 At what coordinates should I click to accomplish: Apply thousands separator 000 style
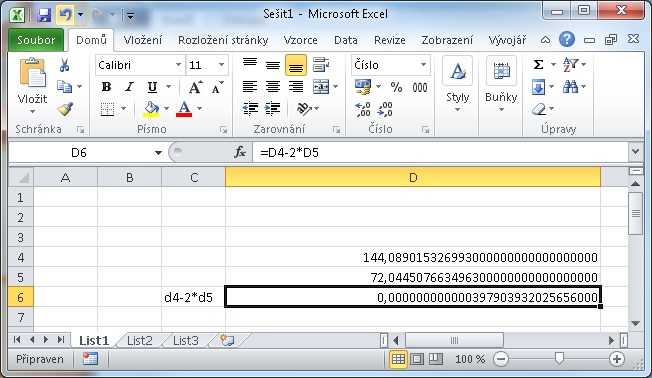tap(420, 87)
